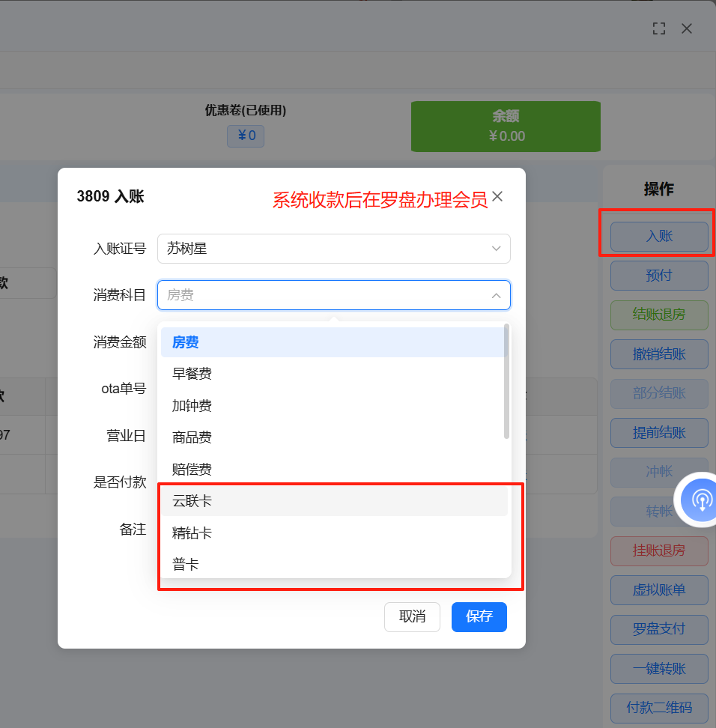The width and height of the screenshot is (716, 728).
Task: Click the floating blue broadcast icon
Action: [x=701, y=499]
